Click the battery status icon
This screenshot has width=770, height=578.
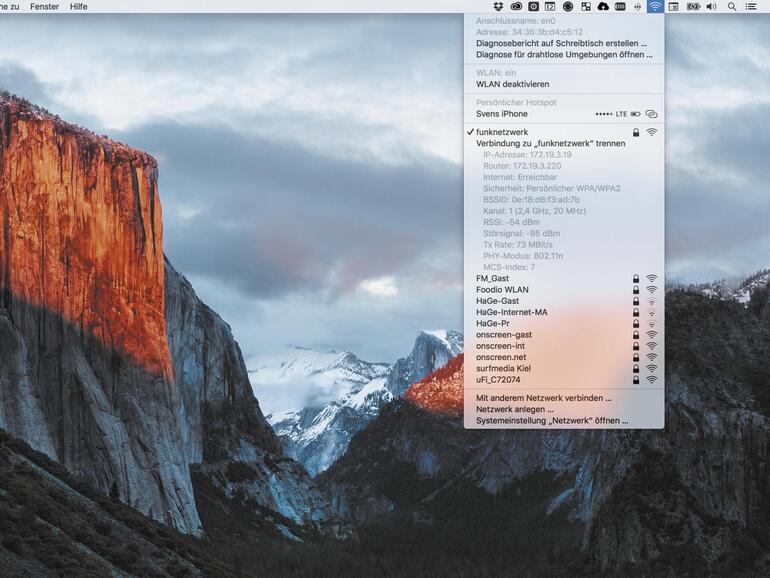point(692,6)
